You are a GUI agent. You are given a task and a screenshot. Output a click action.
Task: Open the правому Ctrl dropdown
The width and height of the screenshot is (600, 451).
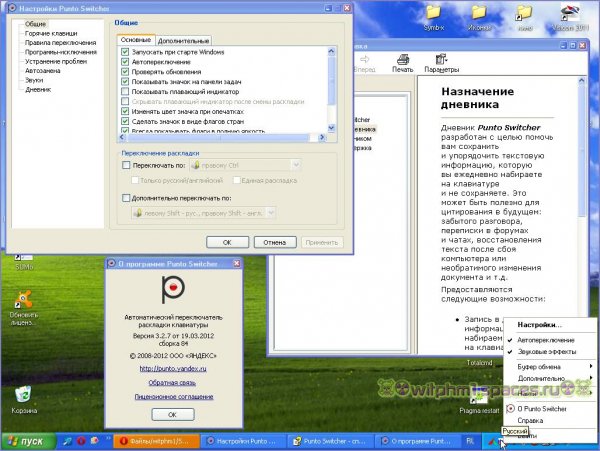pos(246,165)
